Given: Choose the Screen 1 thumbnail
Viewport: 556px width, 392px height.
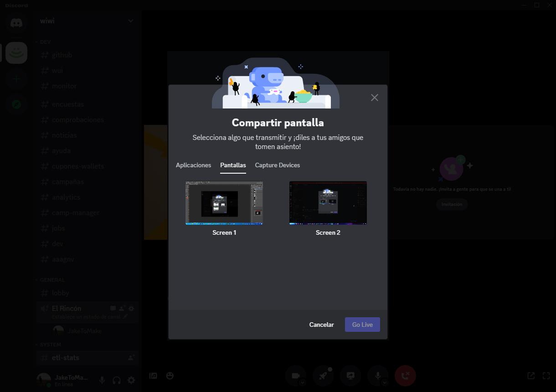Looking at the screenshot, I should pos(224,203).
